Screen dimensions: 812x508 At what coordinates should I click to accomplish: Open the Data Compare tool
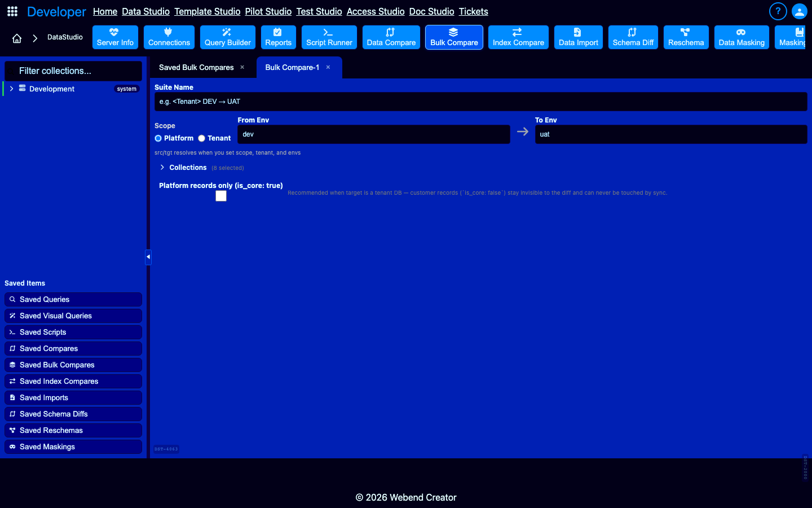click(391, 37)
